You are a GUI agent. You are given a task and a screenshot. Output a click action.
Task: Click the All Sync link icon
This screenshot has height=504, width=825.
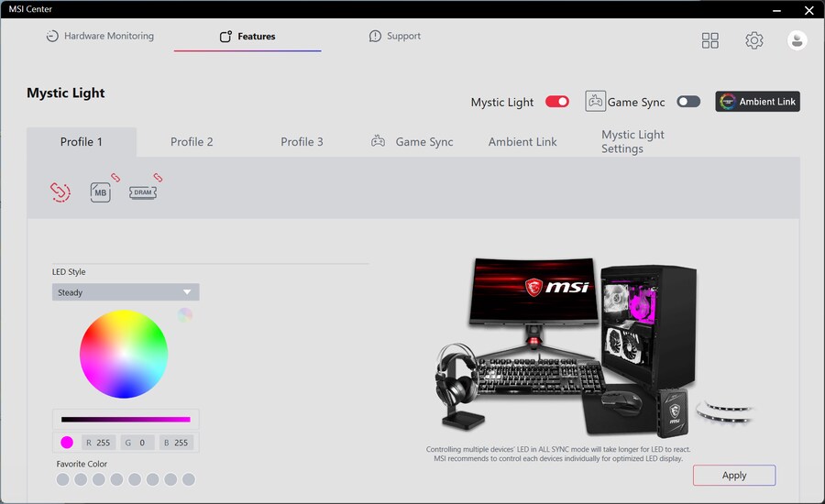(60, 192)
